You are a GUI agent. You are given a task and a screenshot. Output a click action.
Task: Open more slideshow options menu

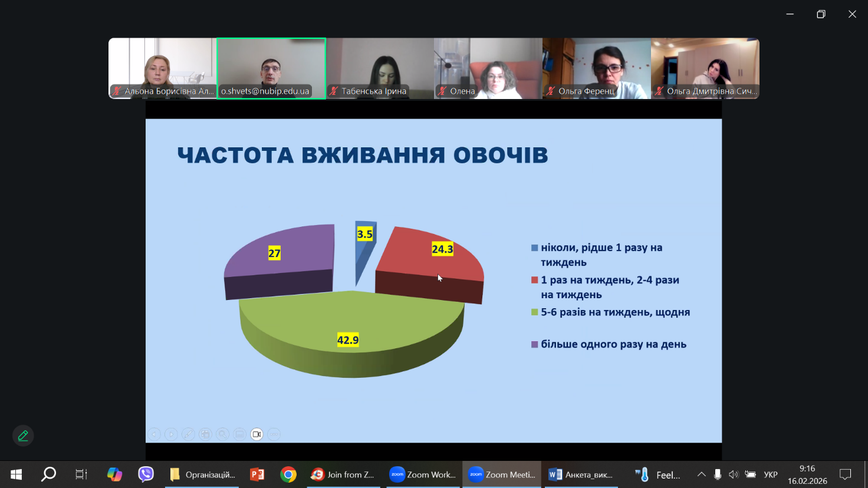pos(274,434)
